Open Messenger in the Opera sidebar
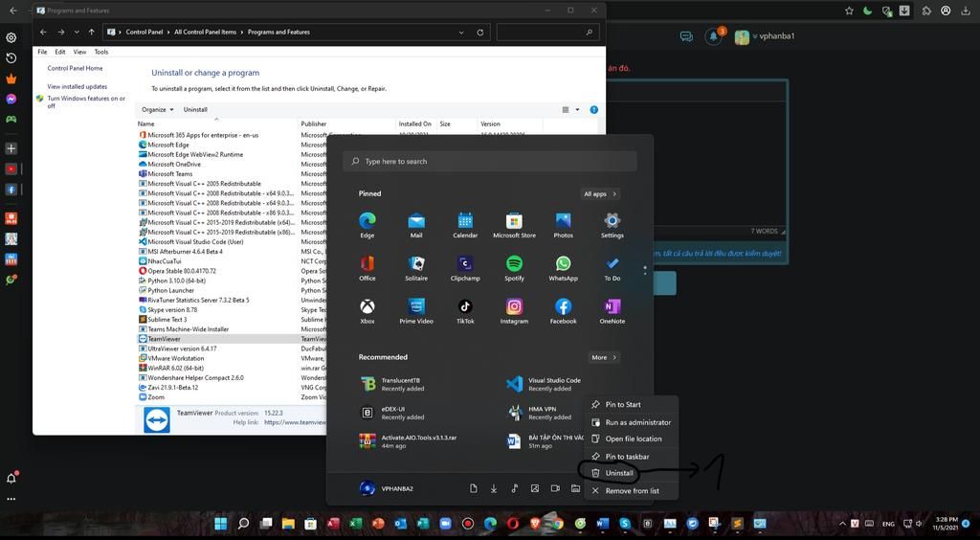This screenshot has height=540, width=980. coord(11,99)
